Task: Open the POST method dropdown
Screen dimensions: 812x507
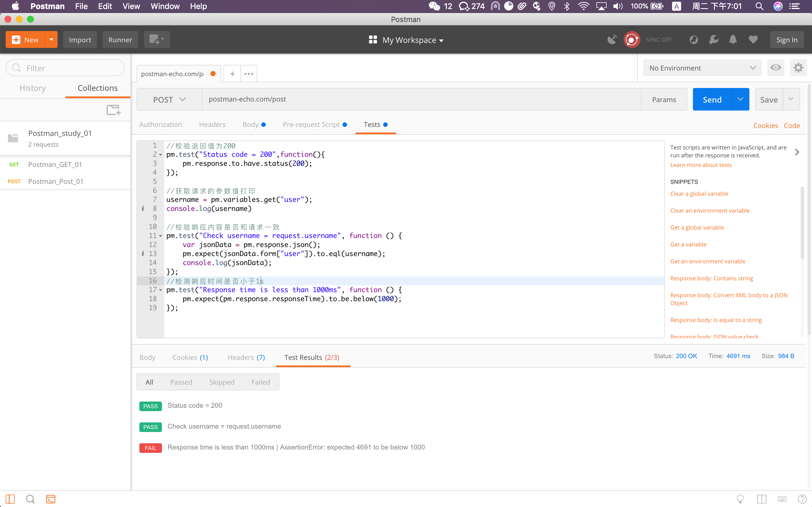Action: pos(169,100)
